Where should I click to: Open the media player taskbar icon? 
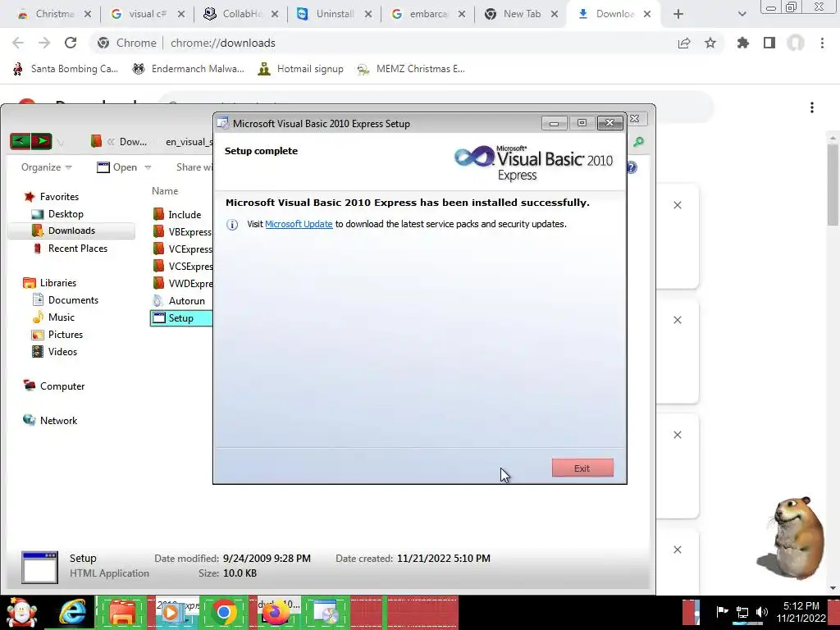coord(172,613)
